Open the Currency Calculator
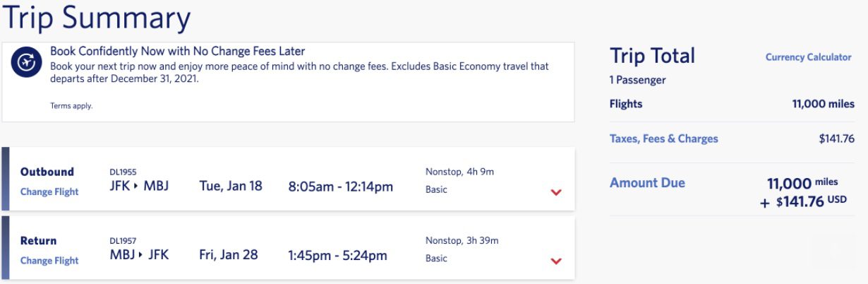The height and width of the screenshot is (284, 868). [808, 57]
